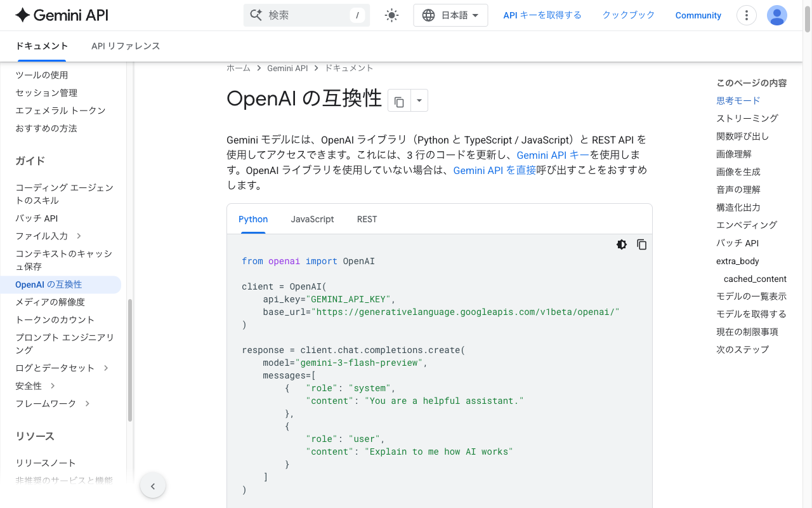
Task: Open the クックブック link
Action: pos(628,15)
